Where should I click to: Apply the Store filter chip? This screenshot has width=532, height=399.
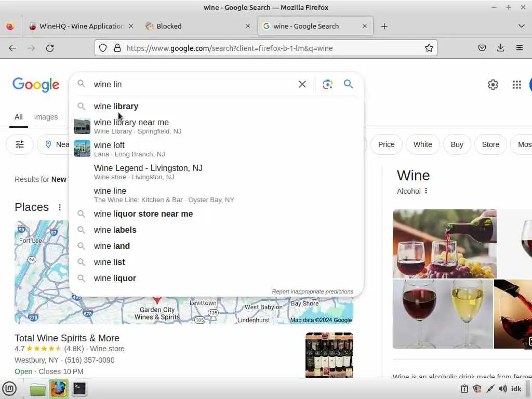(x=490, y=144)
